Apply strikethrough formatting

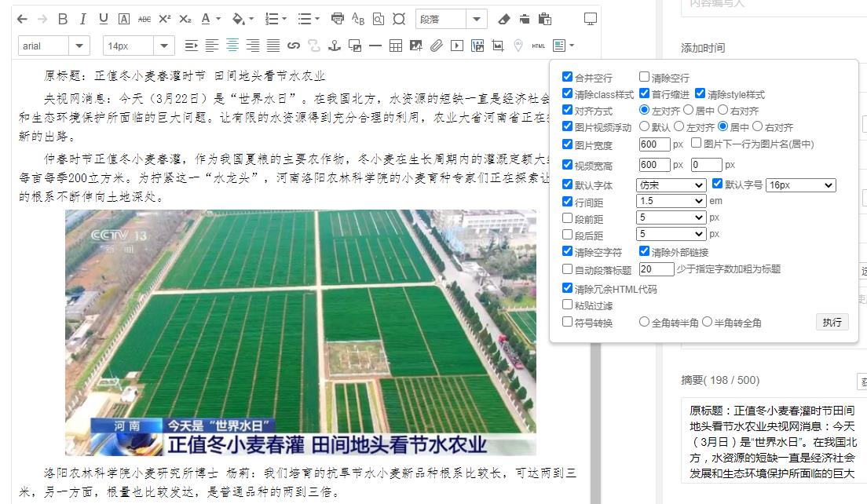[144, 20]
